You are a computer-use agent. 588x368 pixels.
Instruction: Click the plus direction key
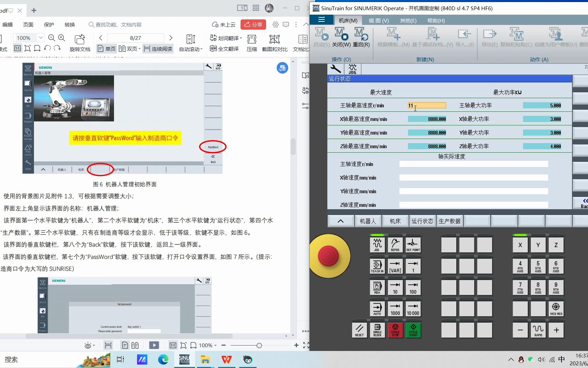556,330
